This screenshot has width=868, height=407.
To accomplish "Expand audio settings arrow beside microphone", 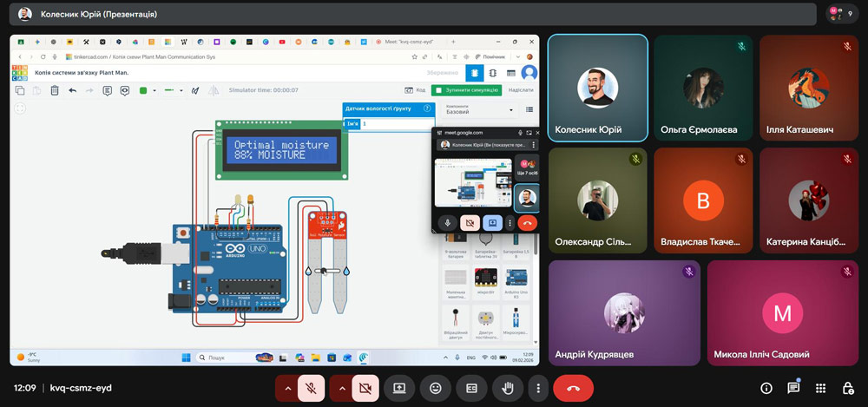I will point(286,388).
